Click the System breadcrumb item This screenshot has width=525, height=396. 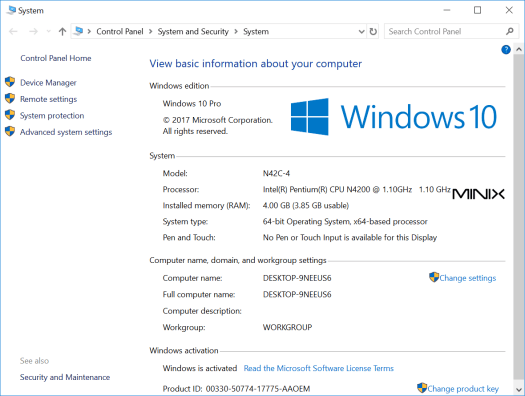(256, 31)
